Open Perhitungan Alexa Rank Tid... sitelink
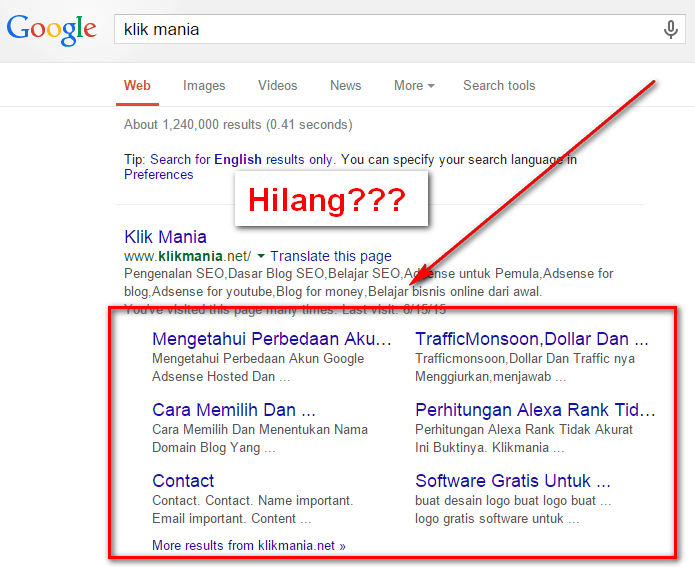 [535, 410]
